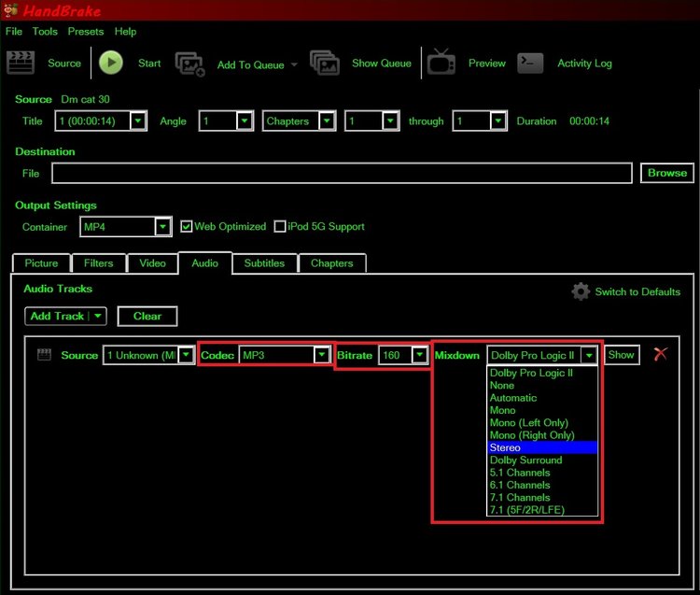The width and height of the screenshot is (700, 595).
Task: Click the Show Queue stacked images icon
Action: [325, 63]
